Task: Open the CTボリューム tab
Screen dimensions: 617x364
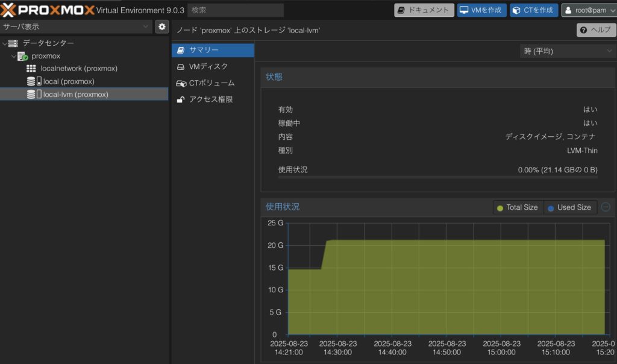Action: click(211, 83)
